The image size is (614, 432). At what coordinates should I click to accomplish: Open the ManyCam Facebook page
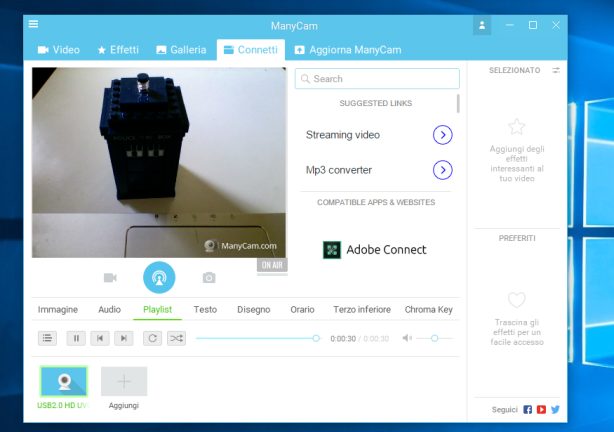(x=527, y=409)
